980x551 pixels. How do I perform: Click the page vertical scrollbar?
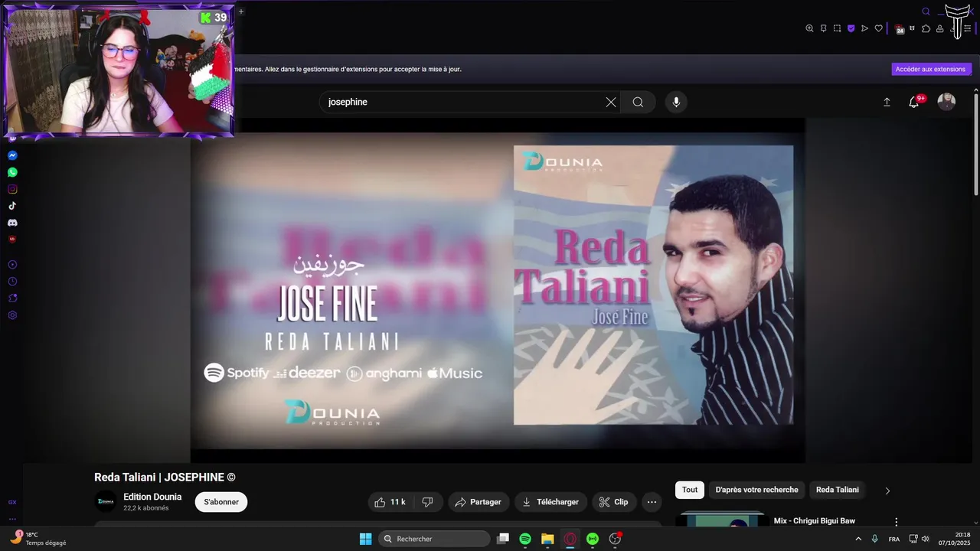pyautogui.click(x=976, y=145)
